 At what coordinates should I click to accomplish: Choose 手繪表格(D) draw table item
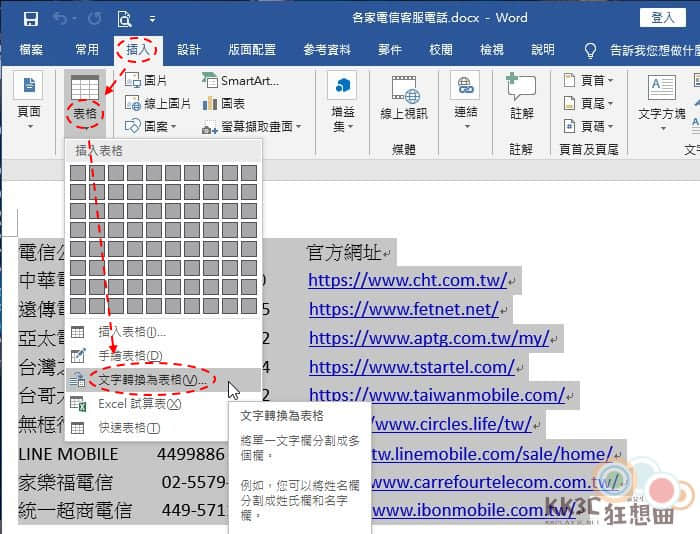click(x=163, y=356)
